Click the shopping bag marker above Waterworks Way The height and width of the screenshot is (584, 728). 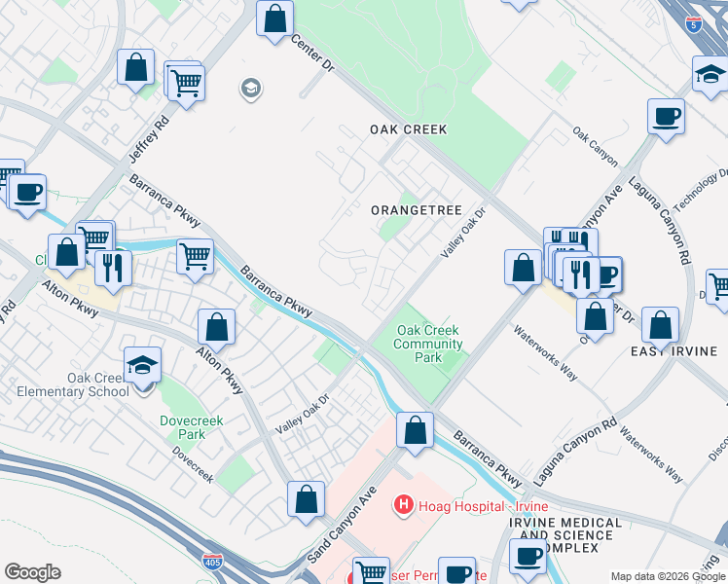[x=596, y=317]
